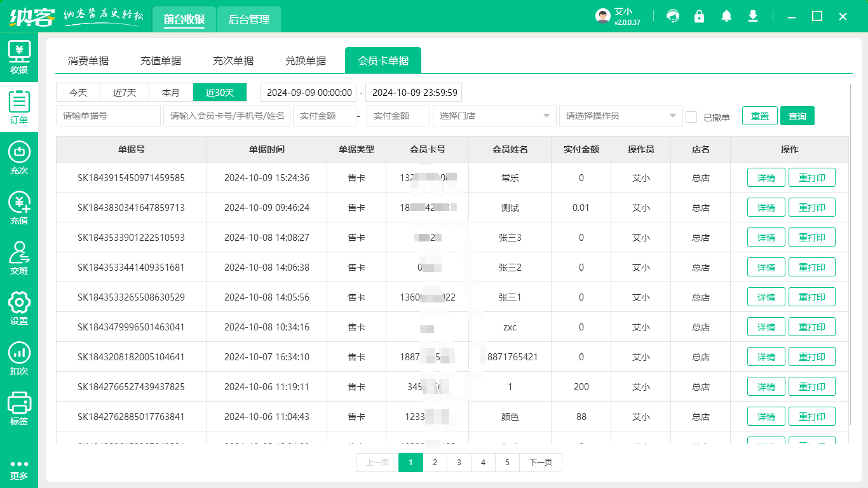Open the 扣次 sidebar icon

pos(19,358)
